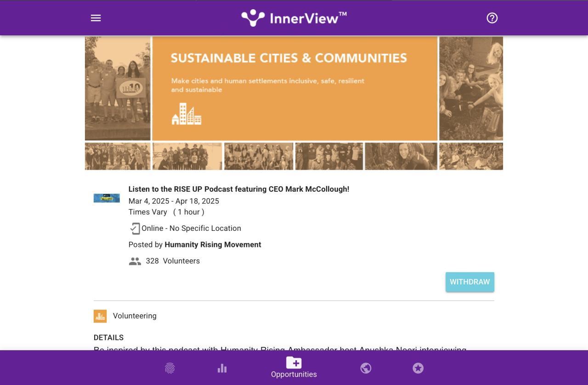Click the help question mark icon
Image resolution: width=588 pixels, height=385 pixels.
pos(492,18)
